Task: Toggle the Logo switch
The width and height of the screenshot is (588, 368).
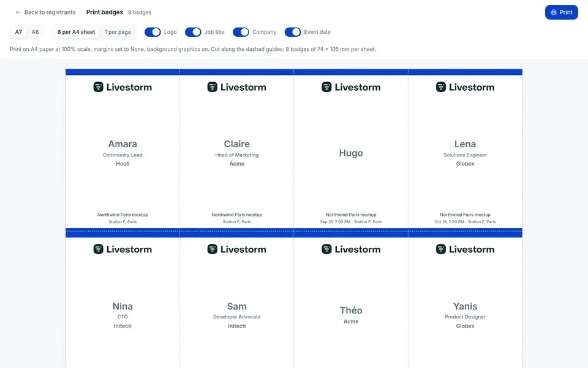Action: click(153, 32)
